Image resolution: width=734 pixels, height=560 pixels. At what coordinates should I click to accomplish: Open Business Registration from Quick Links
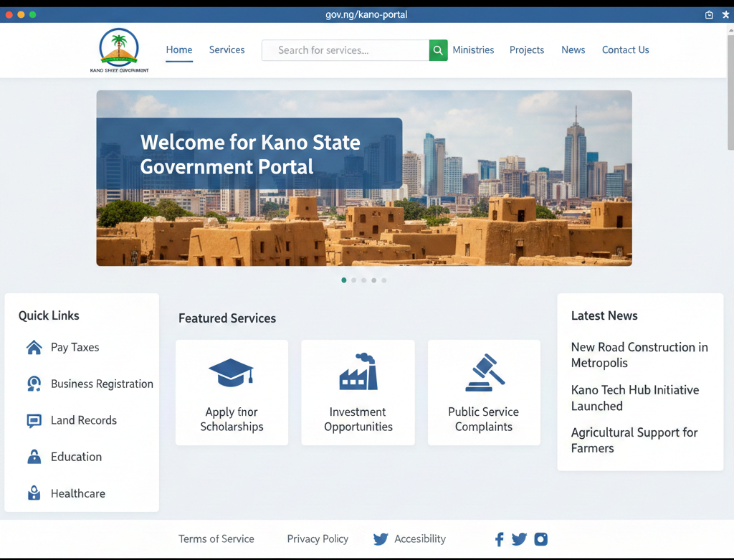(x=101, y=384)
